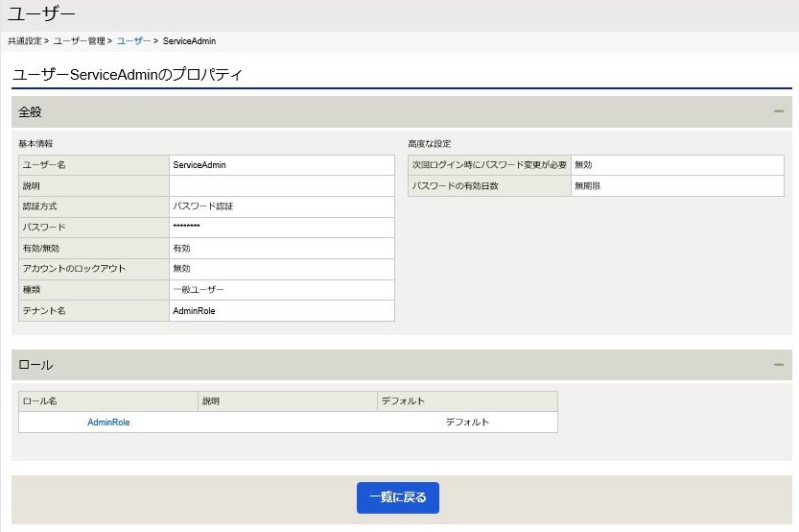
Task: Select the ServiceAdmin user name value
Action: pos(282,165)
